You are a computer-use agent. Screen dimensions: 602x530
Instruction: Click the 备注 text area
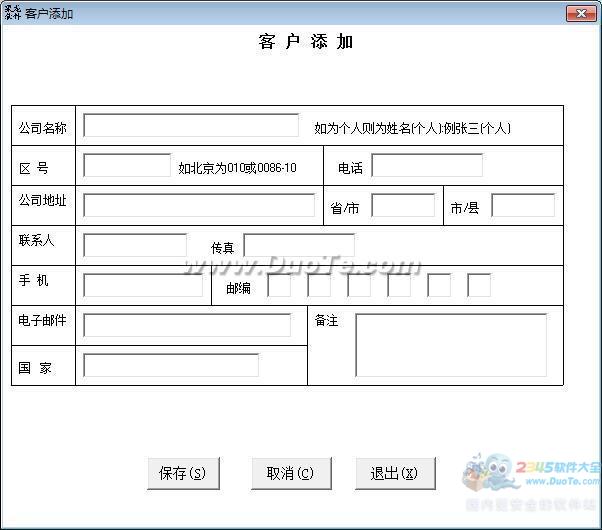[451, 345]
